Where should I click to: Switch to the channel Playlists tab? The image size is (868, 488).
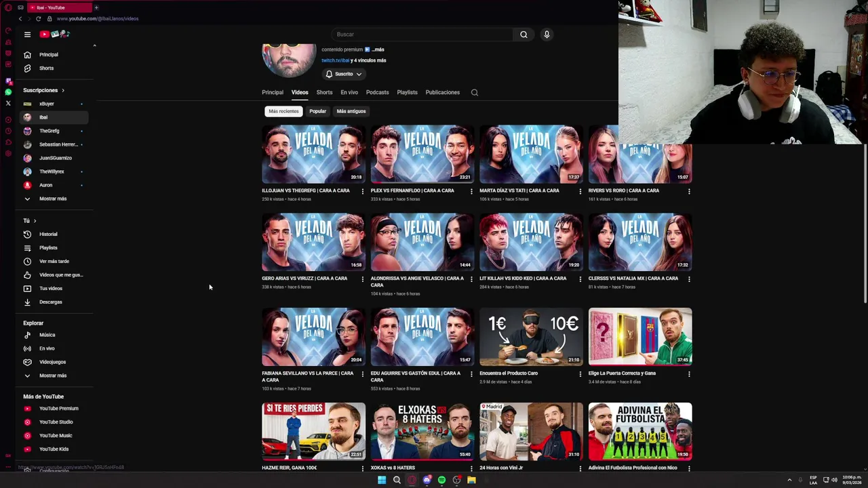pos(407,92)
